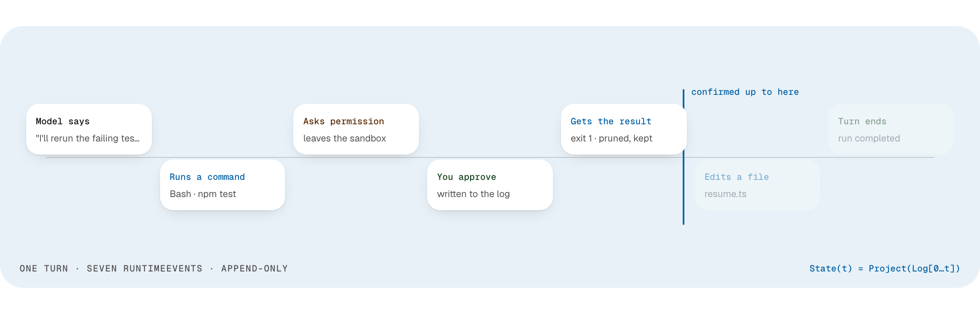This screenshot has height=314, width=980.
Task: Click the written to the log text
Action: tap(473, 194)
